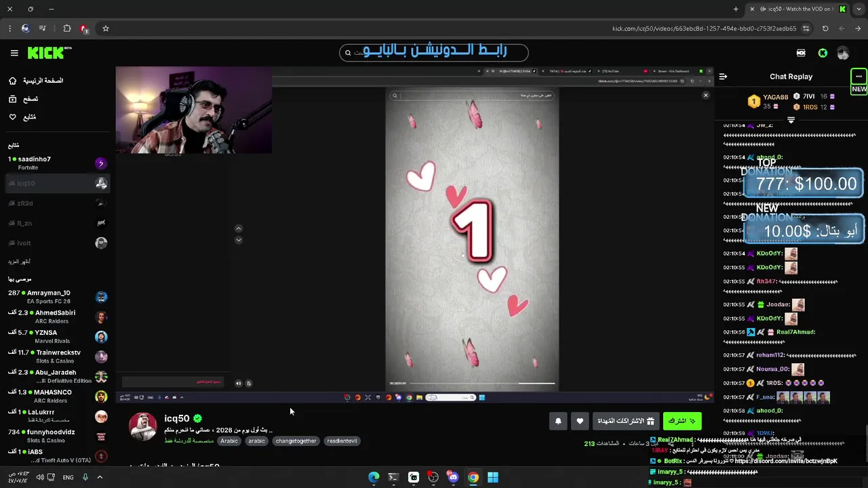Expand the chat leaderboard chevron

791,120
